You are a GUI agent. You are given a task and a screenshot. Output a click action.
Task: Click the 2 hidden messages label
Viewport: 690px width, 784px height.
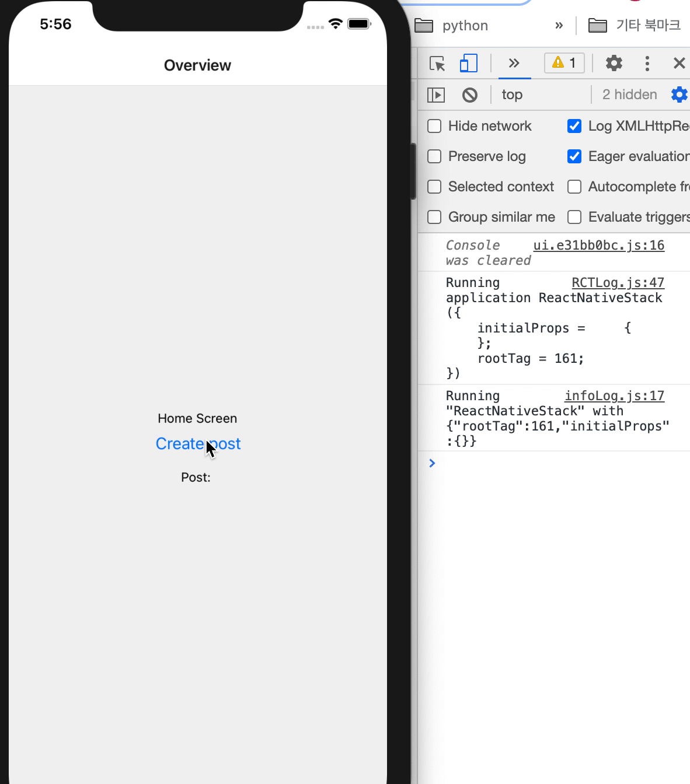click(x=629, y=94)
